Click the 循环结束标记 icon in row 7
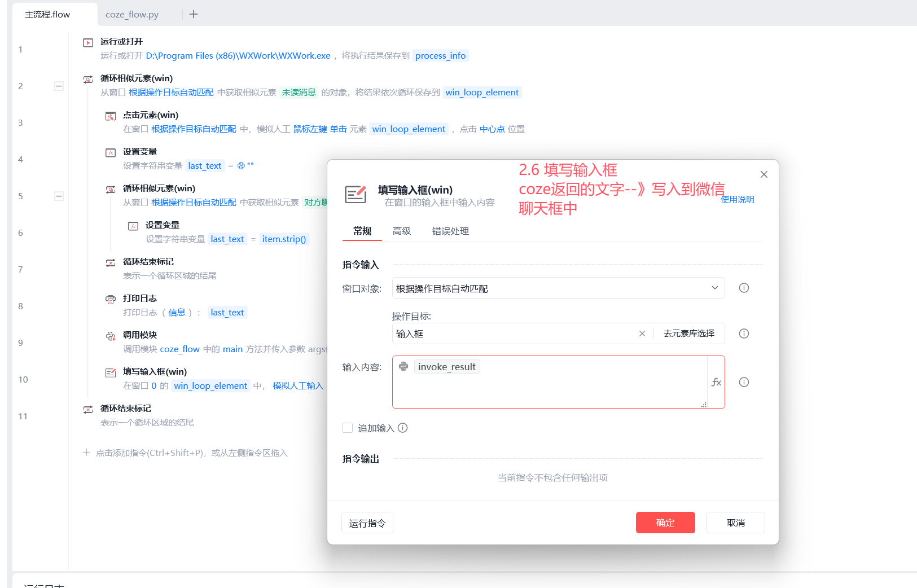Viewport: 917px width, 588px height. pyautogui.click(x=111, y=262)
